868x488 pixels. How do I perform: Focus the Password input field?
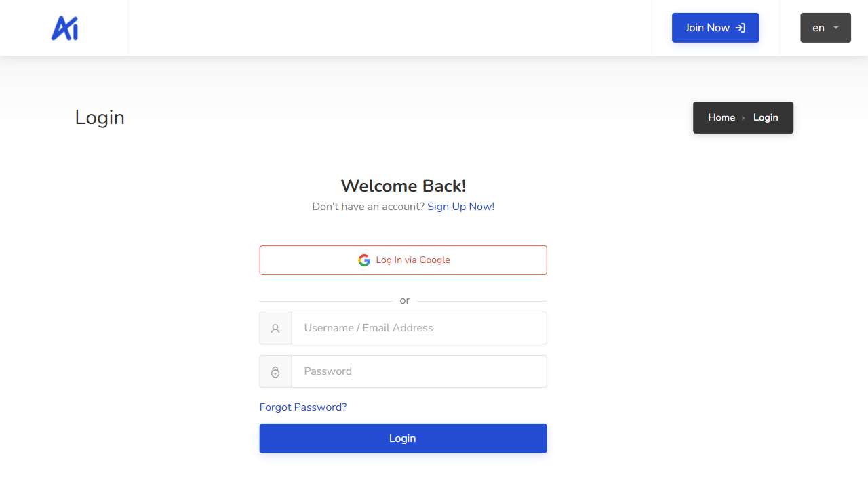click(418, 371)
